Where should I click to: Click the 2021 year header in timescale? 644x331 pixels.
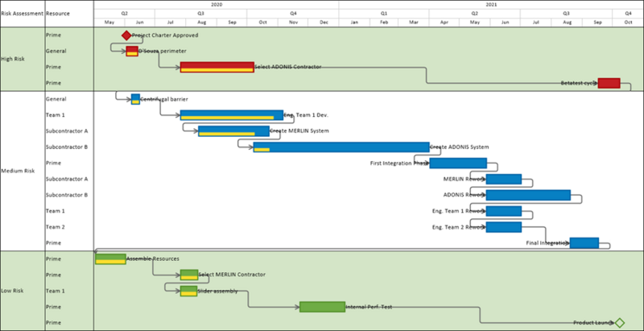coord(491,5)
